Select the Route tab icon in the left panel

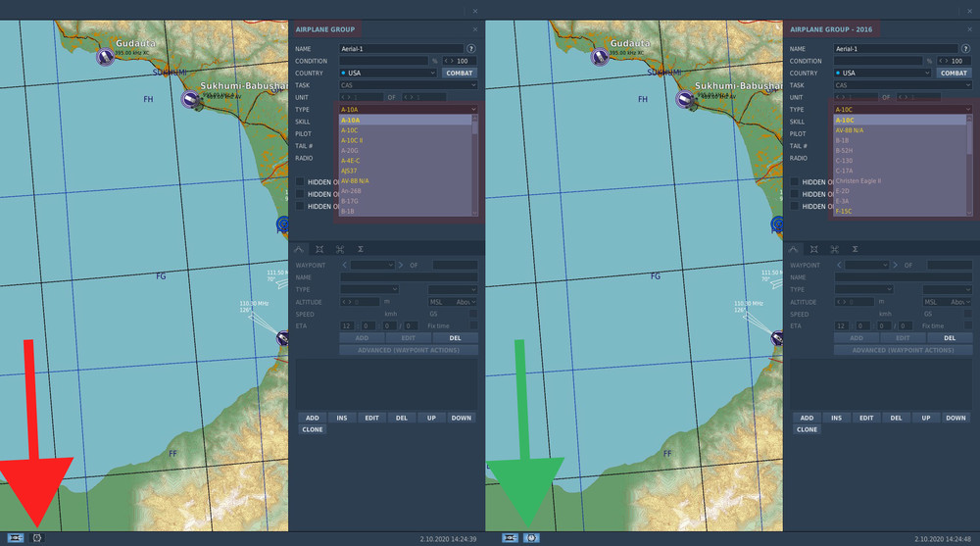300,250
